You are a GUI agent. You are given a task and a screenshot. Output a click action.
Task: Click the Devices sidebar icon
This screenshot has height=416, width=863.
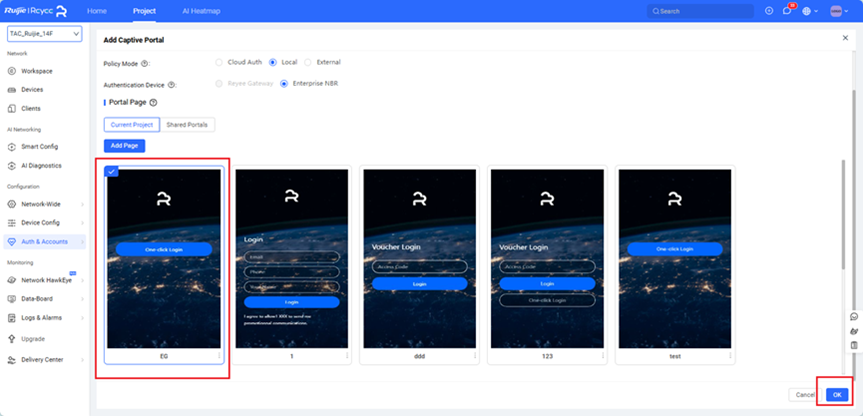pos(12,90)
